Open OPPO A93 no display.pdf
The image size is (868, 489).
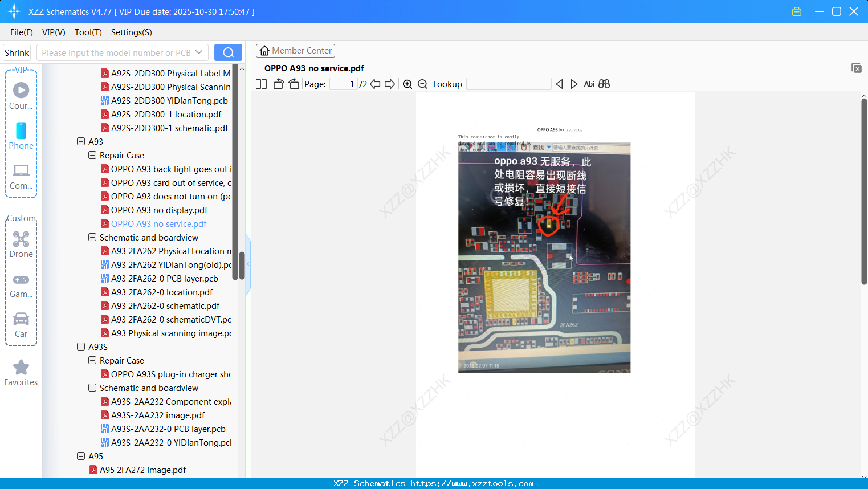pos(154,210)
